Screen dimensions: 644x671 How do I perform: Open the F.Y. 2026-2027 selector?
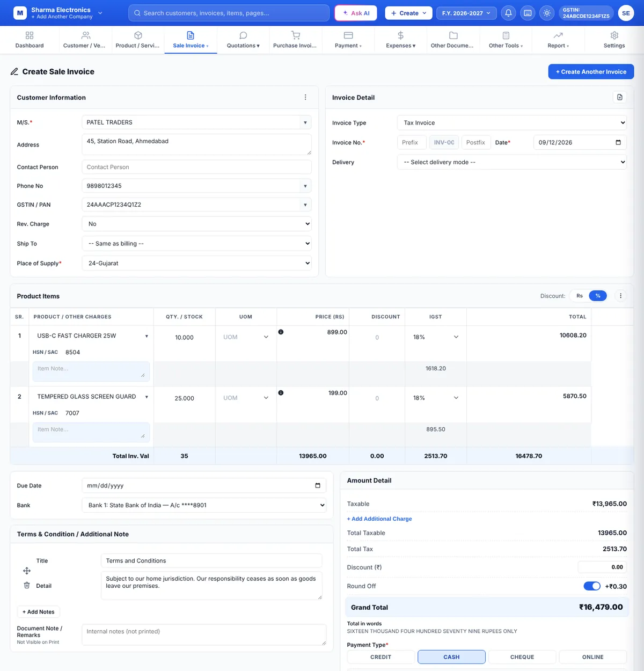[466, 13]
